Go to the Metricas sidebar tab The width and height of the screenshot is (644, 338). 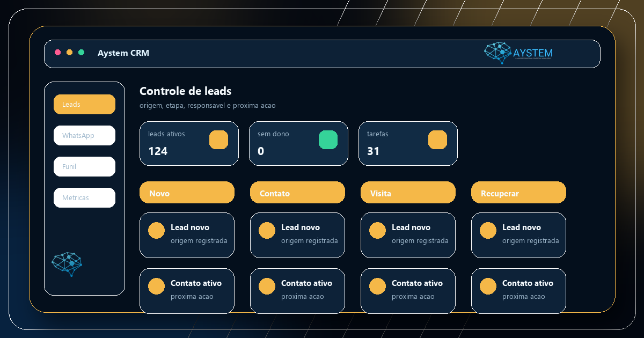84,197
